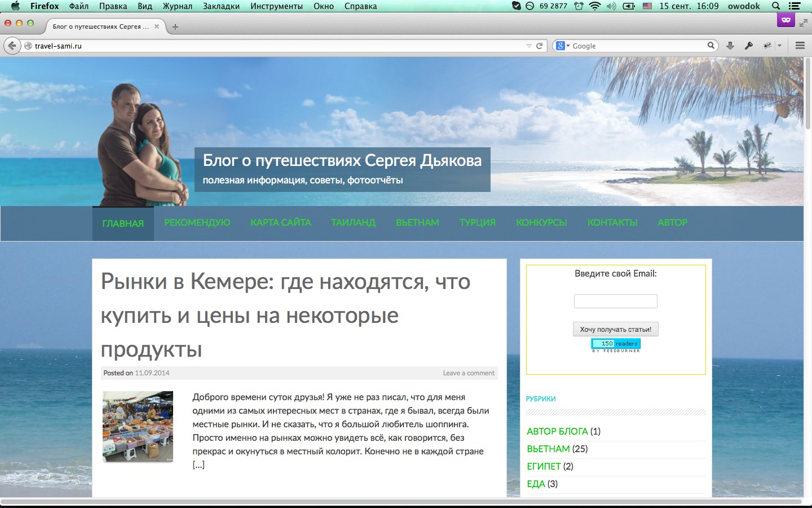Click the blog title 'Блог о путешествиях Сергея Дьякова'
Screen dimensions: 812x508
click(x=342, y=160)
